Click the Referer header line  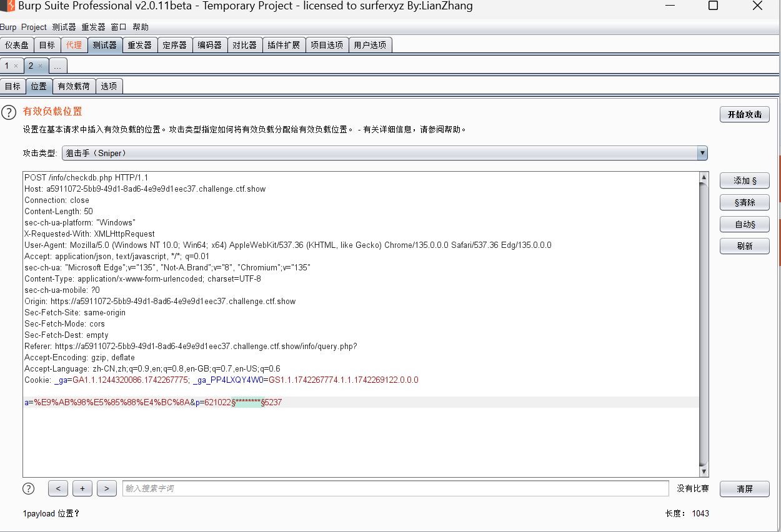pos(191,346)
